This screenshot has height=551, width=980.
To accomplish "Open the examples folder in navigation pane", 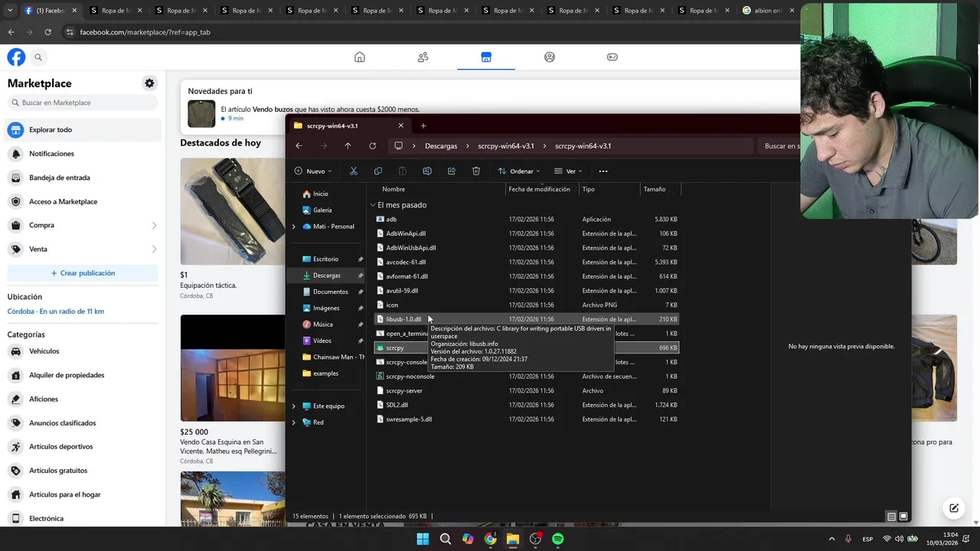I will pos(326,373).
